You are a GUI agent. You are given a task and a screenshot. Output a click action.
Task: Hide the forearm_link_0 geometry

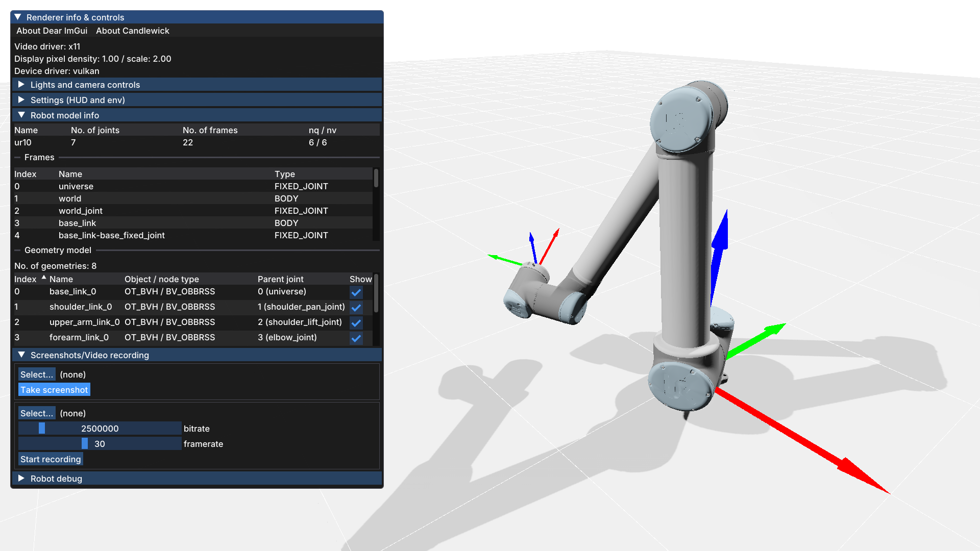coord(356,338)
